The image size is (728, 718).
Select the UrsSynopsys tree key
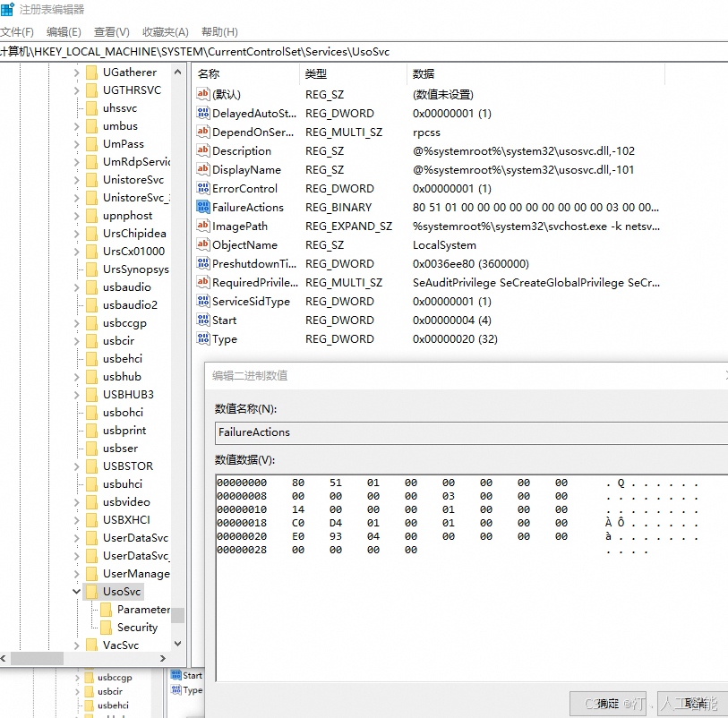[x=135, y=269]
